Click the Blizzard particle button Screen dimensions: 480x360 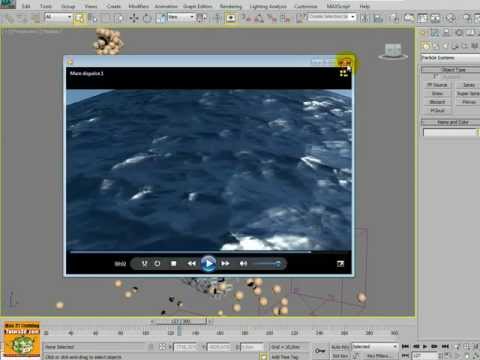click(x=437, y=102)
